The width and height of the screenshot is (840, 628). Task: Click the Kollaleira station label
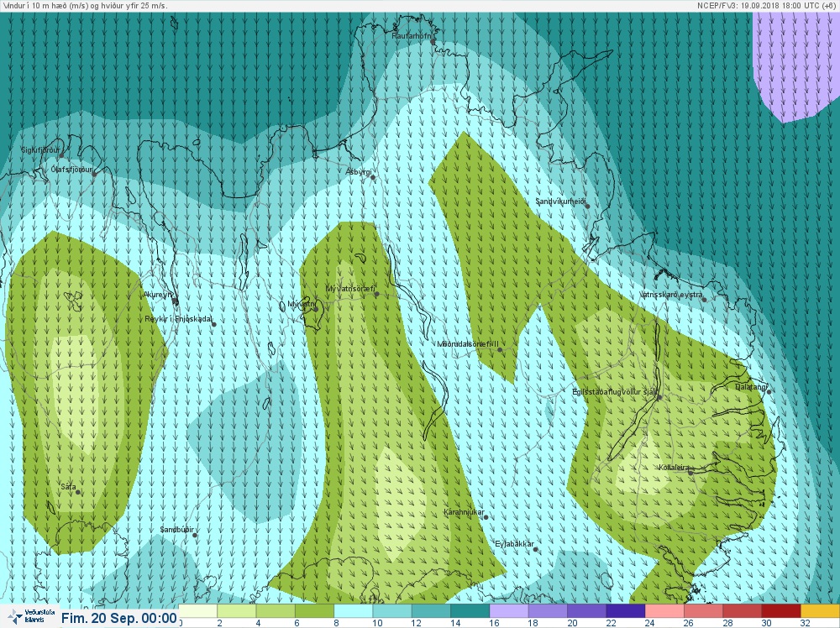674,468
